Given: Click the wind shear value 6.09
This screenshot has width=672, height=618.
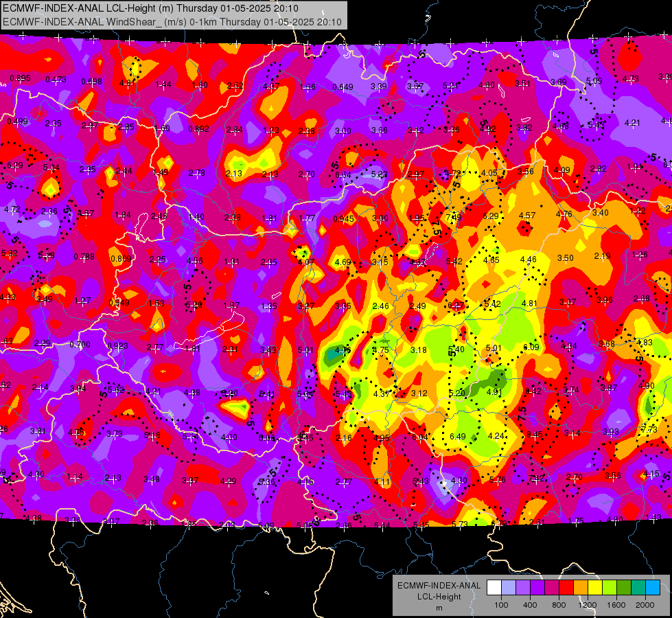Looking at the screenshot, I should pos(531,347).
